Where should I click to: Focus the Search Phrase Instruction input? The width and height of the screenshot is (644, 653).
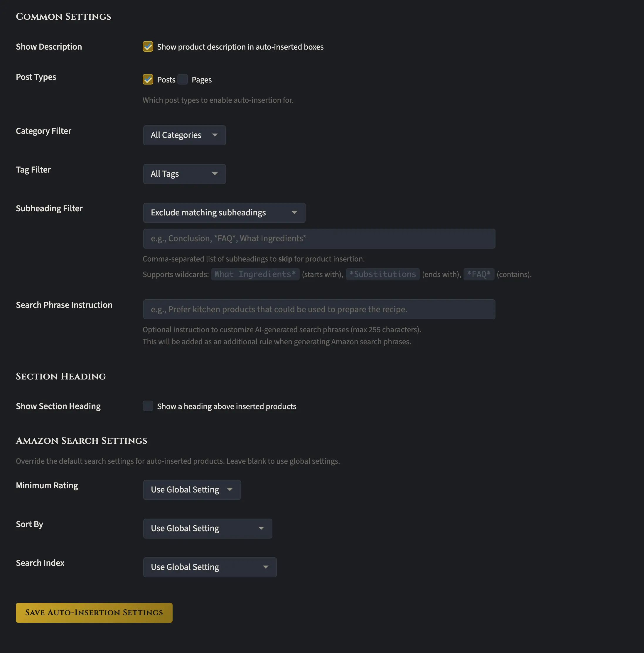(319, 309)
